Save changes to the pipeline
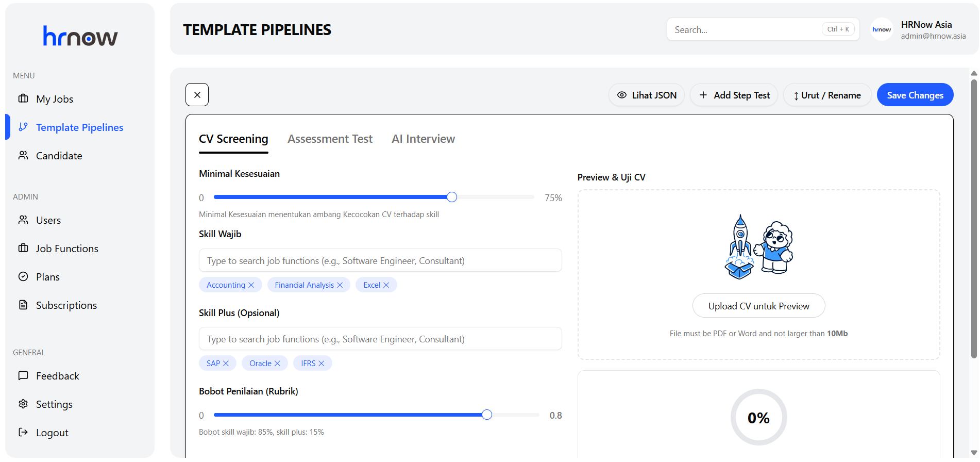Image resolution: width=980 pixels, height=462 pixels. (x=915, y=95)
